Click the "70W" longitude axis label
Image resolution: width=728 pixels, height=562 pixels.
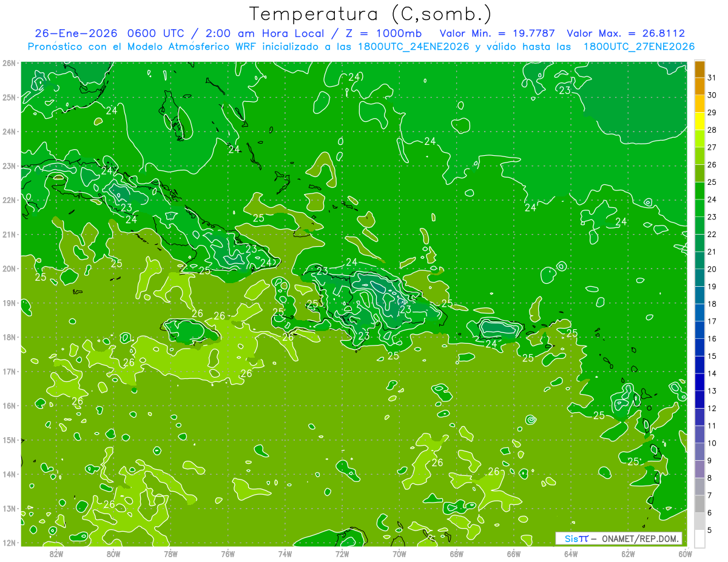click(x=399, y=553)
